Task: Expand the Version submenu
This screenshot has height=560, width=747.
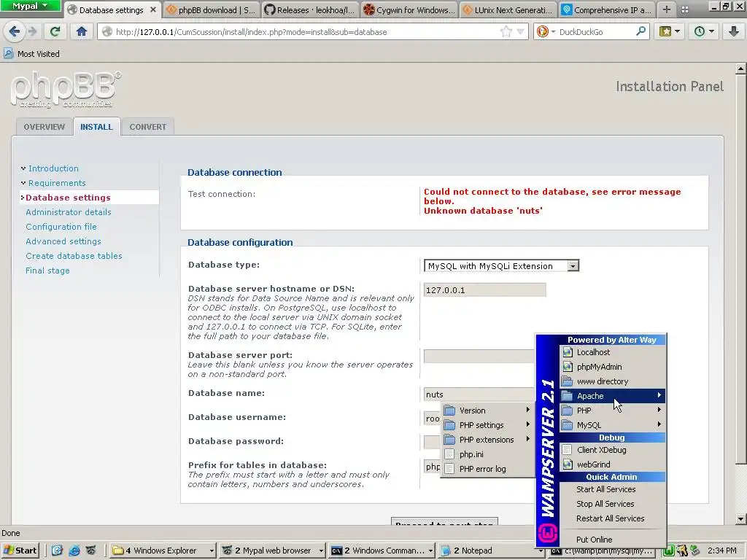Action: tap(487, 411)
